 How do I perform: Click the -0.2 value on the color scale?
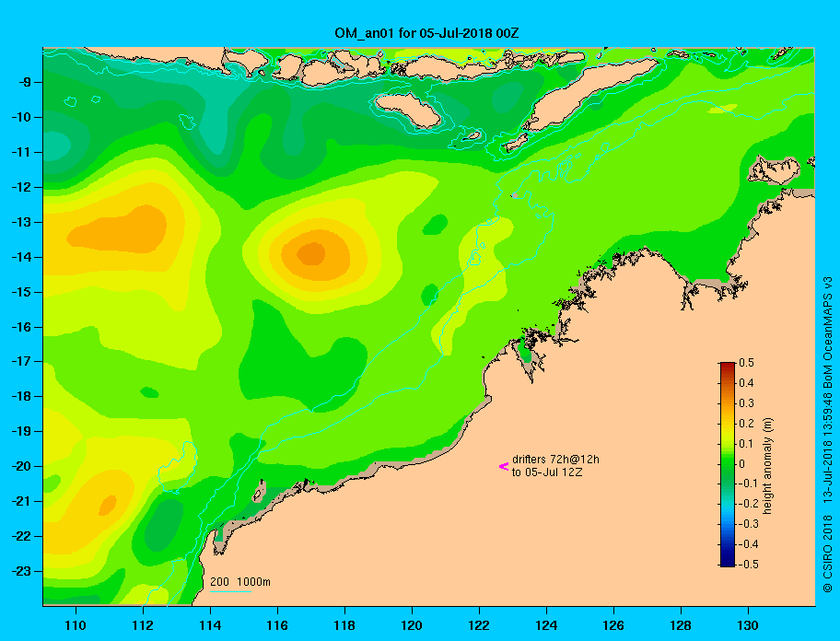tap(747, 504)
